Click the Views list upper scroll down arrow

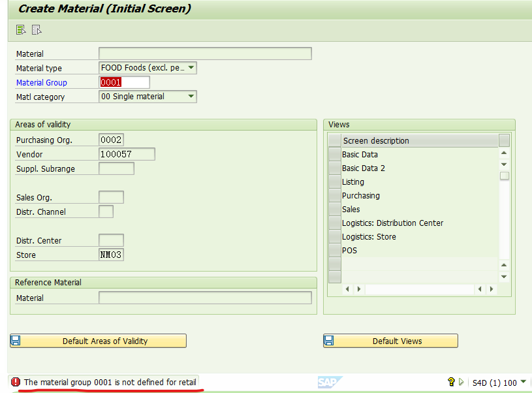(504, 165)
